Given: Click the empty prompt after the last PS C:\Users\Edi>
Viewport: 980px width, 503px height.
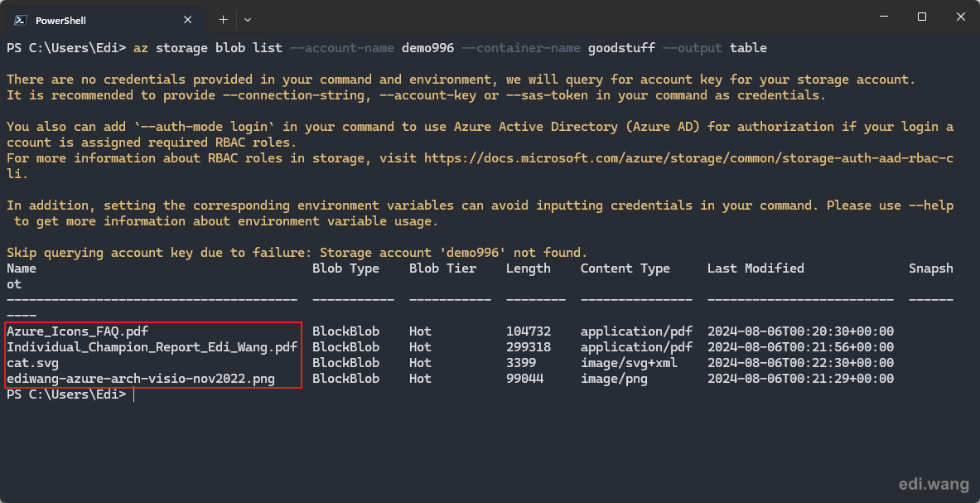Looking at the screenshot, I should tap(133, 394).
